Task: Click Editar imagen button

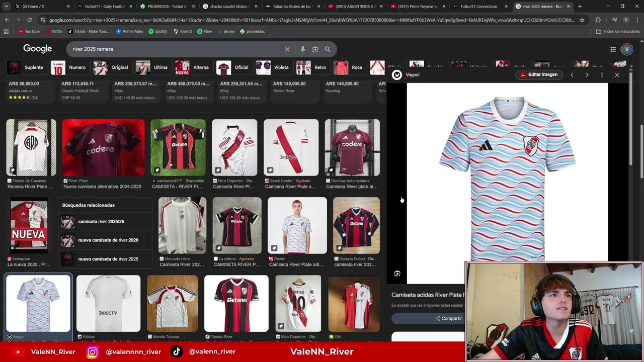Action: point(539,74)
